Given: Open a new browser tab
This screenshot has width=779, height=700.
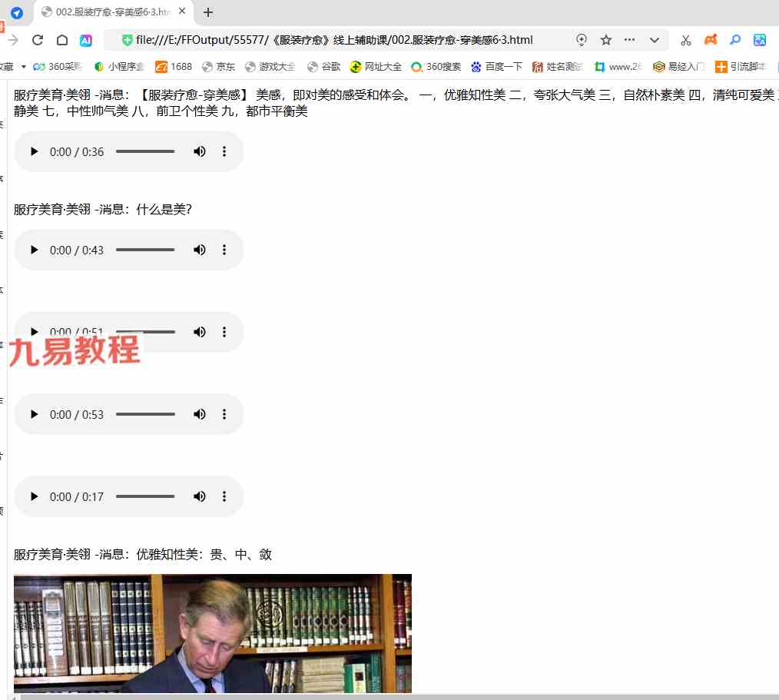Looking at the screenshot, I should [x=208, y=12].
